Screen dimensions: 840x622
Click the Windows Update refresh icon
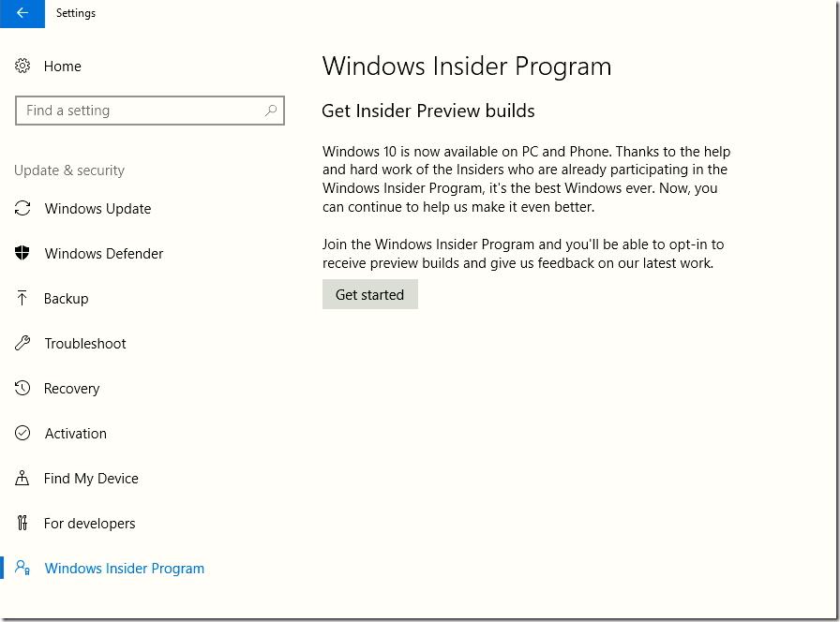tap(22, 208)
